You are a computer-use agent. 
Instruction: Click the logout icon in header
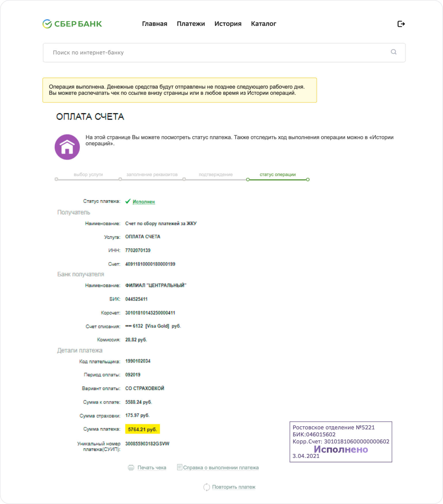(401, 24)
